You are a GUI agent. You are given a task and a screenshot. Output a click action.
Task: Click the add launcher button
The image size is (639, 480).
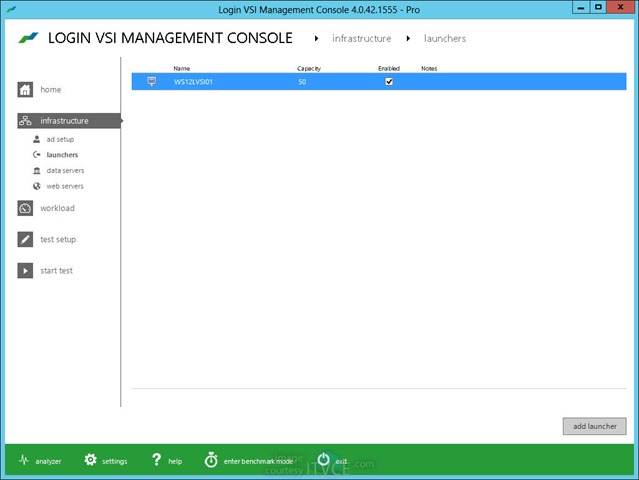point(595,426)
